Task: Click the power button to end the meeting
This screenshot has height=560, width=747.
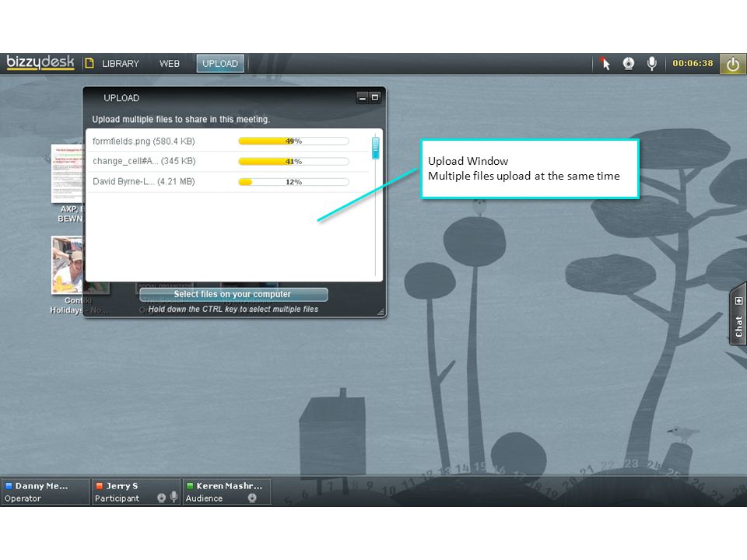Action: pyautogui.click(x=733, y=64)
